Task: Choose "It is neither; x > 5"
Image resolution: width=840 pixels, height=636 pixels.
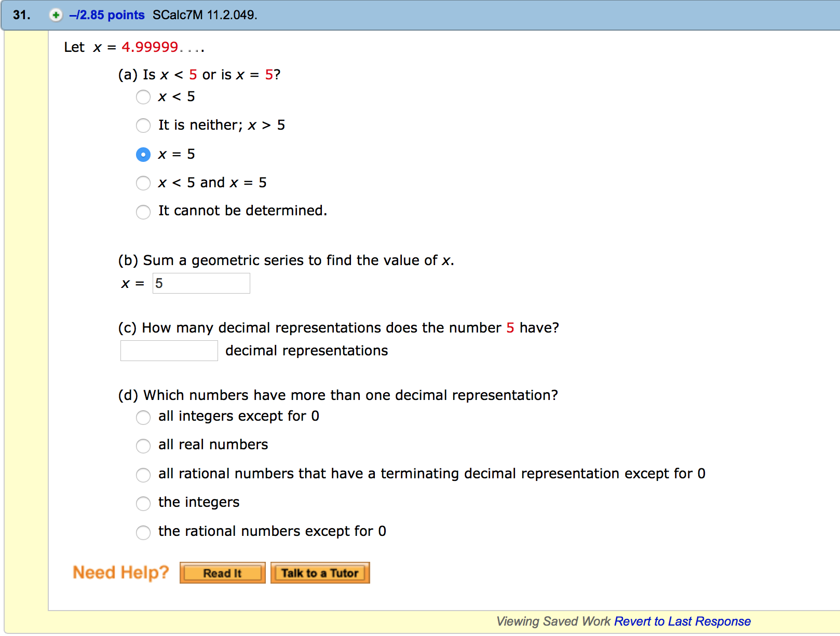Action: coord(143,126)
